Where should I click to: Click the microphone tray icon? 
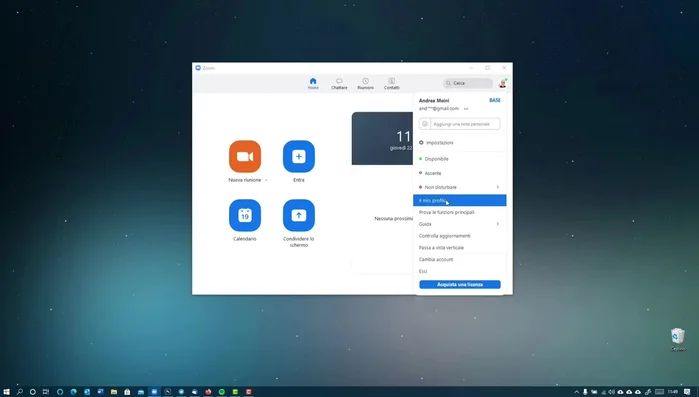tap(585, 392)
